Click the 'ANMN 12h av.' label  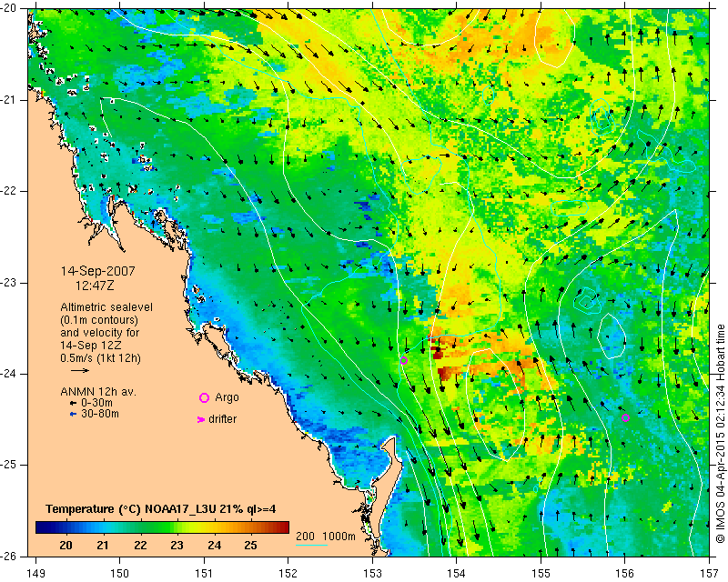[x=98, y=392]
